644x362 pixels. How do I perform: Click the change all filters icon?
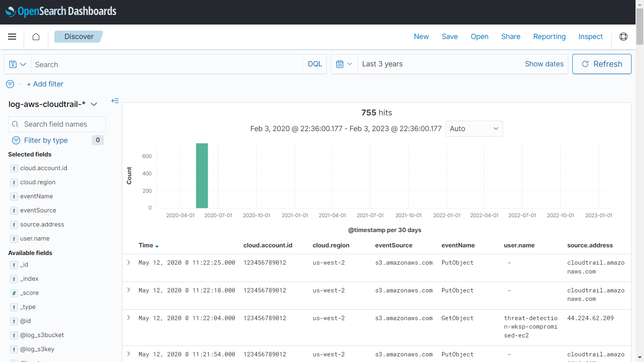[x=10, y=84]
